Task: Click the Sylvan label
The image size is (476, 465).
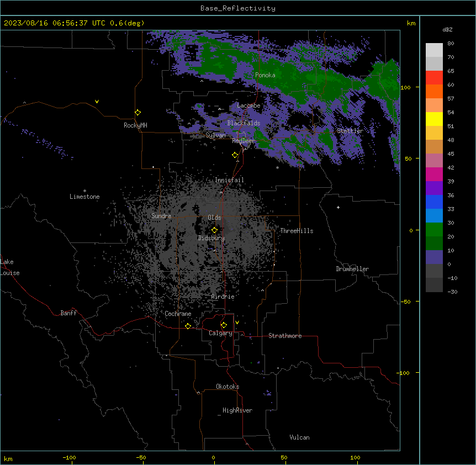Action: (215, 135)
